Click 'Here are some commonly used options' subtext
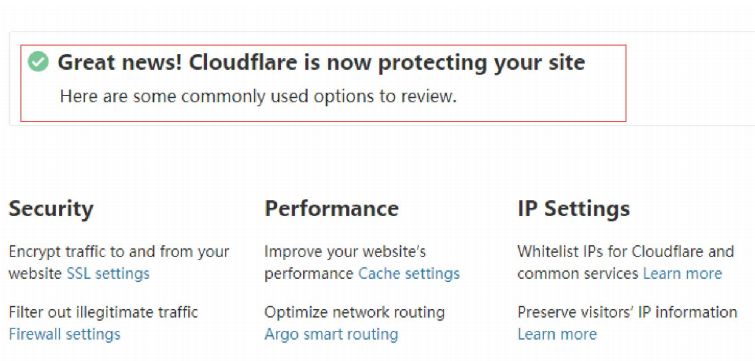 pos(258,97)
